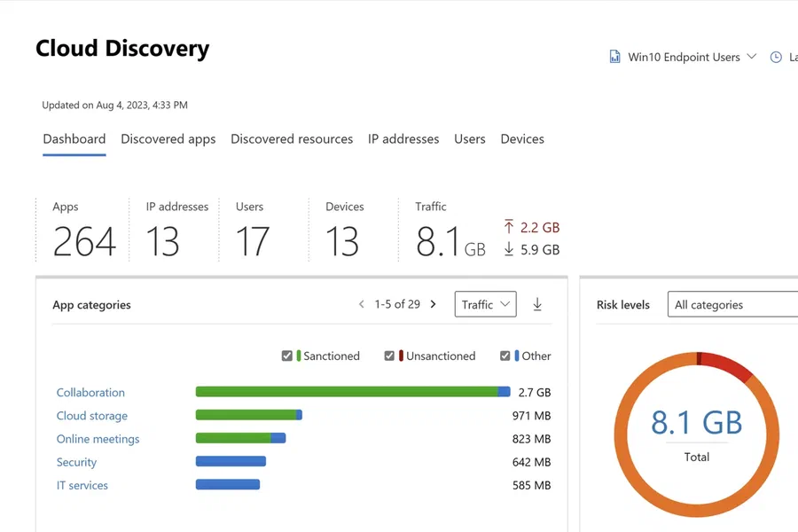Open the Cloud storage category link
This screenshot has width=798, height=532.
pyautogui.click(x=92, y=416)
